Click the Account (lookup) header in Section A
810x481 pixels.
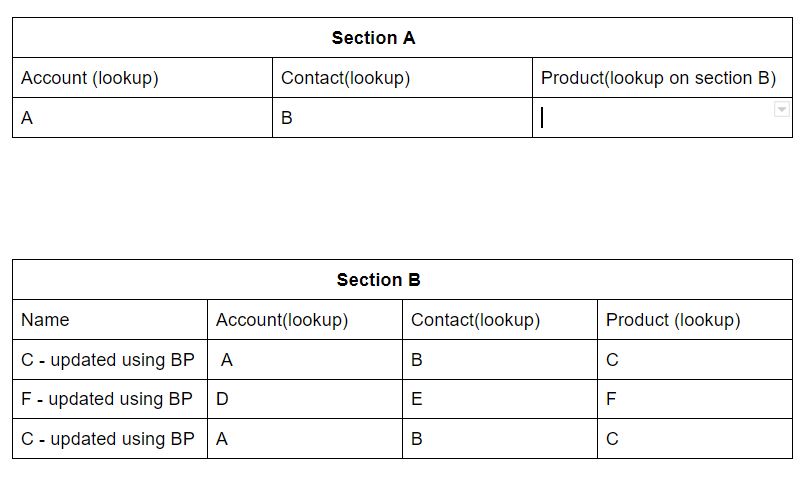point(90,78)
